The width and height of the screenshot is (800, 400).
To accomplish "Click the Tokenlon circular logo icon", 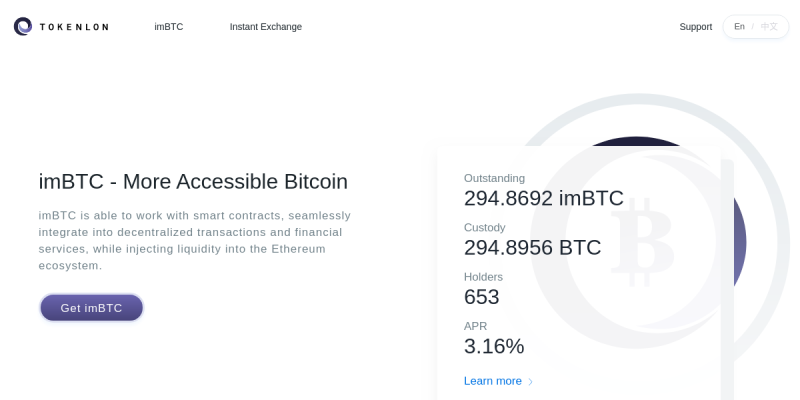I will coord(23,27).
